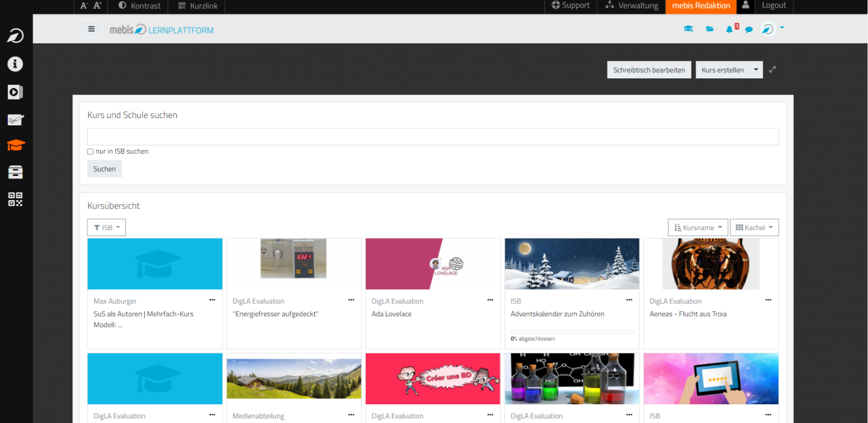Open the orange Lernplattform graduation cap icon

[16, 145]
